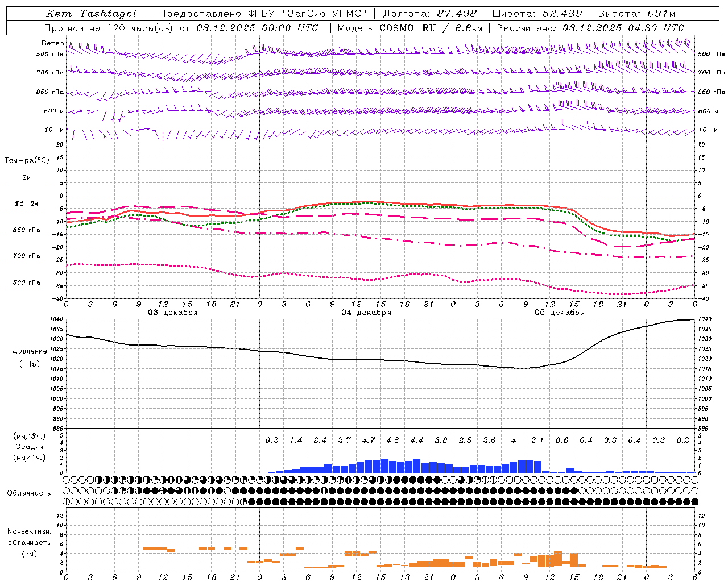Click the station name Kem_Tashtagol in the header

91,14
